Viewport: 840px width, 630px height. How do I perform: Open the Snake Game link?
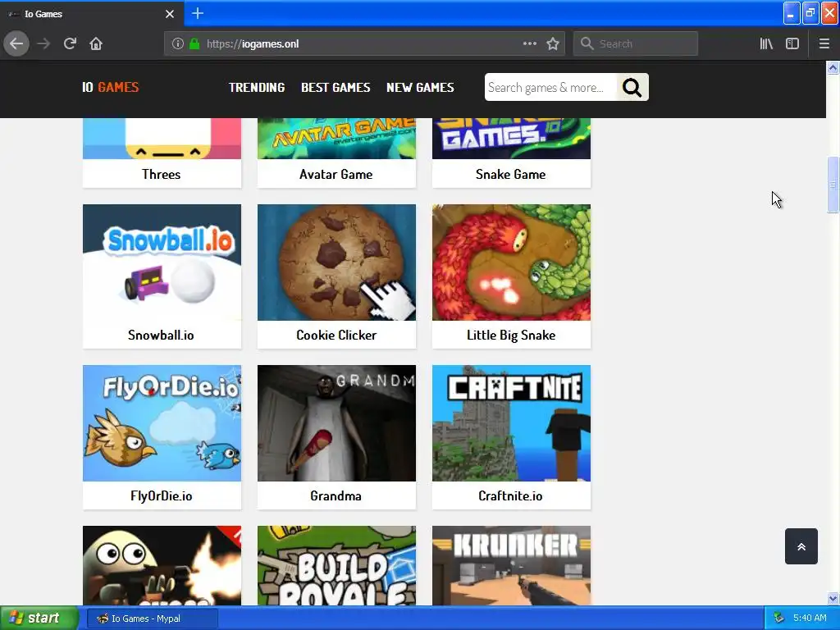[510, 175]
